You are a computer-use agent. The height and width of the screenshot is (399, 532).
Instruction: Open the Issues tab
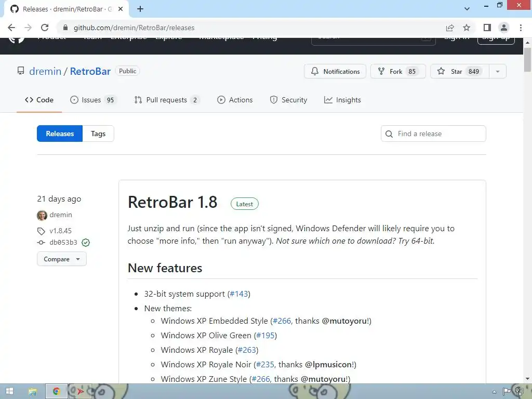tap(93, 100)
